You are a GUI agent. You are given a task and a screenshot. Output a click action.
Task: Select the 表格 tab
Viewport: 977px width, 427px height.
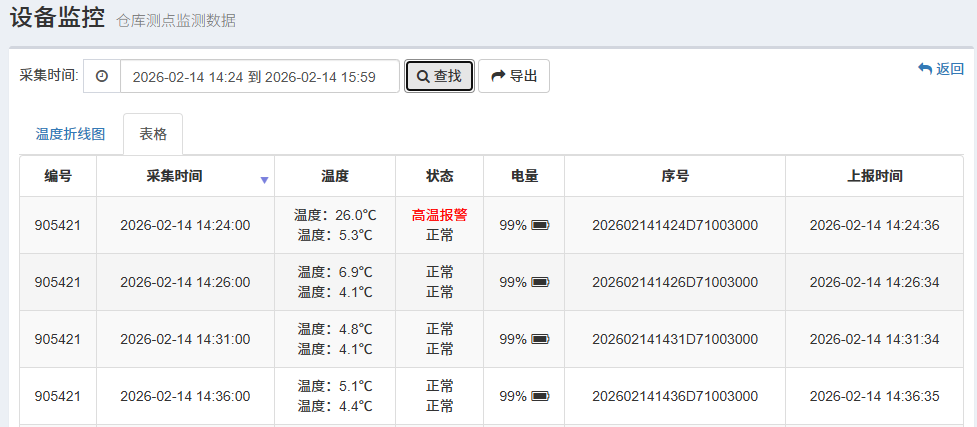pos(153,134)
